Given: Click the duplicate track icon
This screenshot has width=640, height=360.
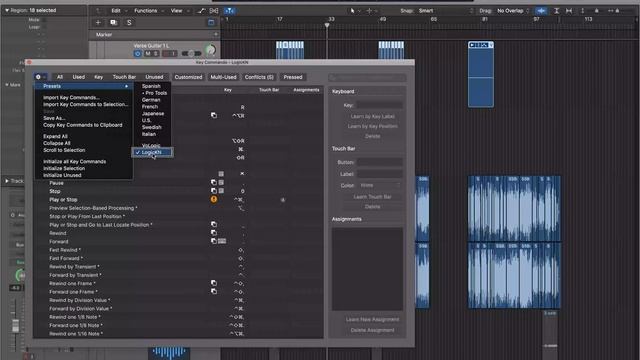Looking at the screenshot, I should tap(113, 22).
